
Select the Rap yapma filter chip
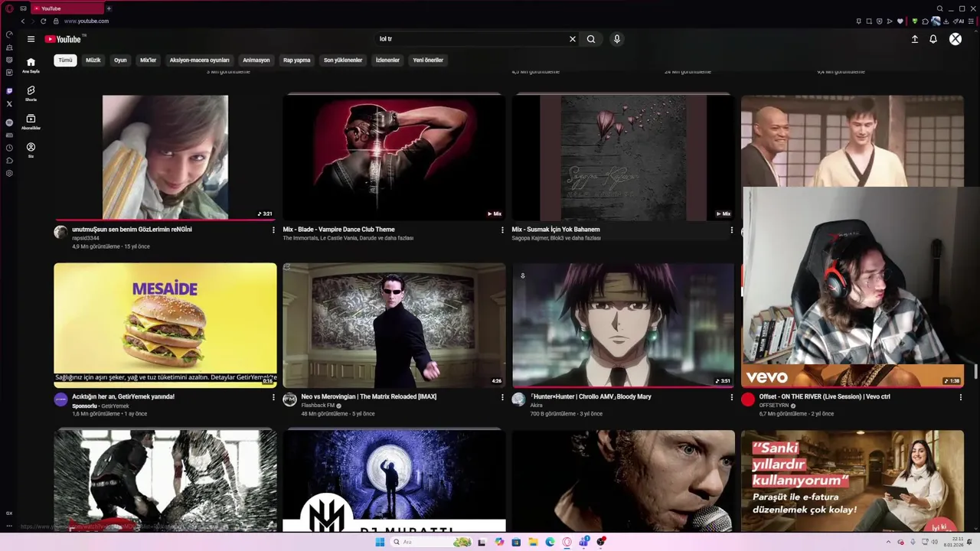click(x=296, y=60)
